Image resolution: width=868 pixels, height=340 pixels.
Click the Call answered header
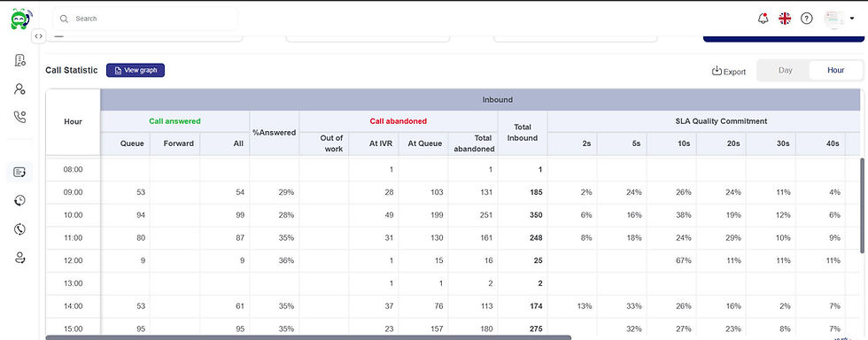click(x=175, y=121)
